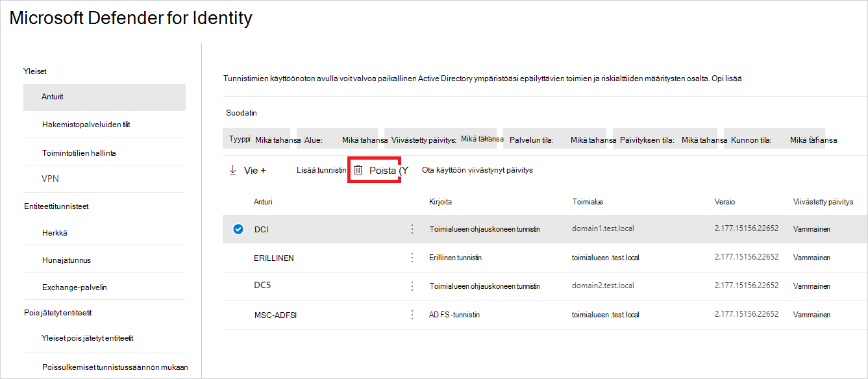Click domain2.test.local domain cell
This screenshot has width=868, height=379.
pos(603,286)
